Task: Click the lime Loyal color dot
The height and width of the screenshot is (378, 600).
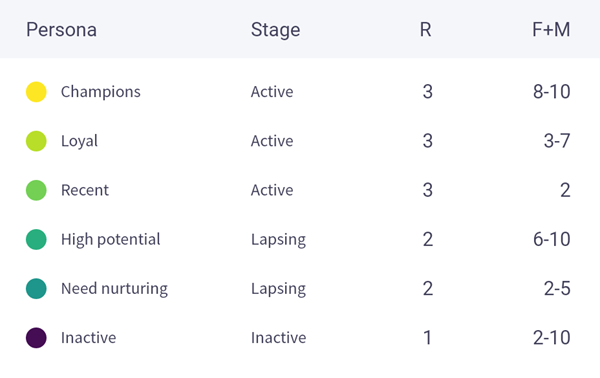Action: 36,141
